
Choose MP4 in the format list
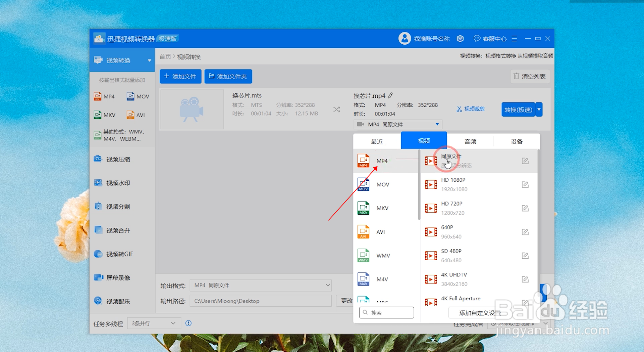coord(386,161)
